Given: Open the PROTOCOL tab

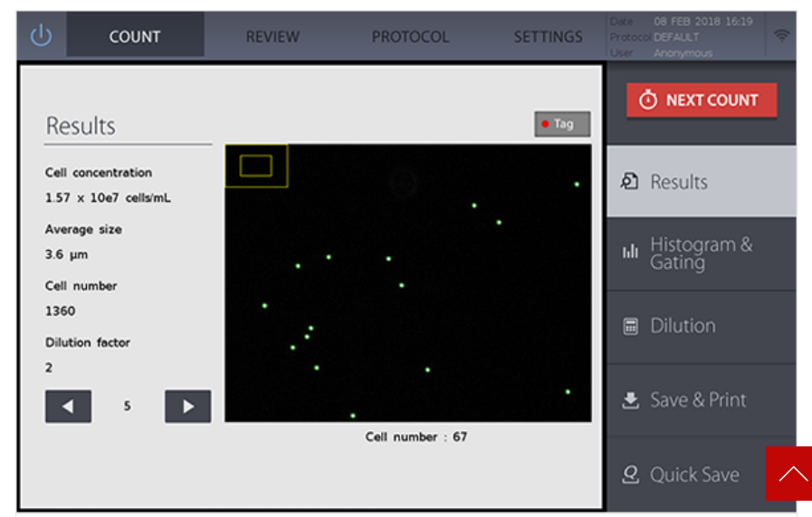Looking at the screenshot, I should coord(409,37).
